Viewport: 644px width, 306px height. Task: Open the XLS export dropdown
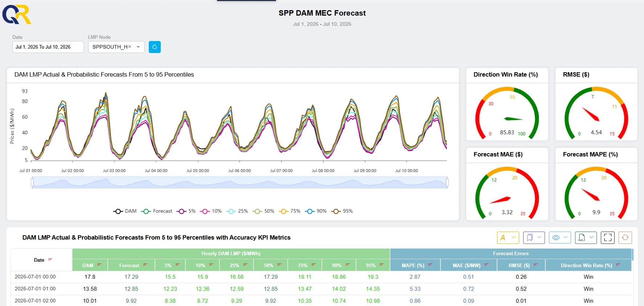coord(586,238)
